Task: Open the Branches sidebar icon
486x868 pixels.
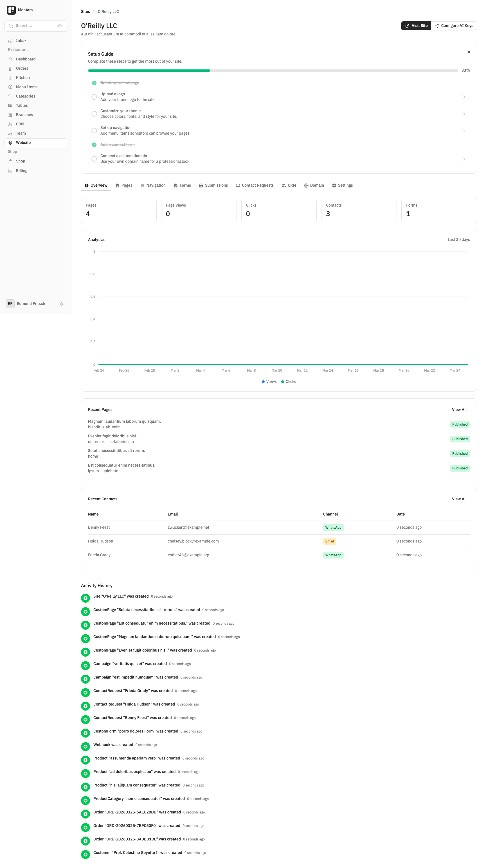Action: coord(10,115)
